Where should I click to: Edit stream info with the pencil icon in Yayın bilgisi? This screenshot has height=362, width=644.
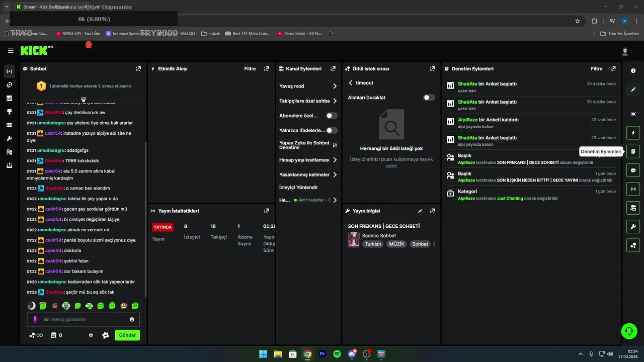(420, 211)
